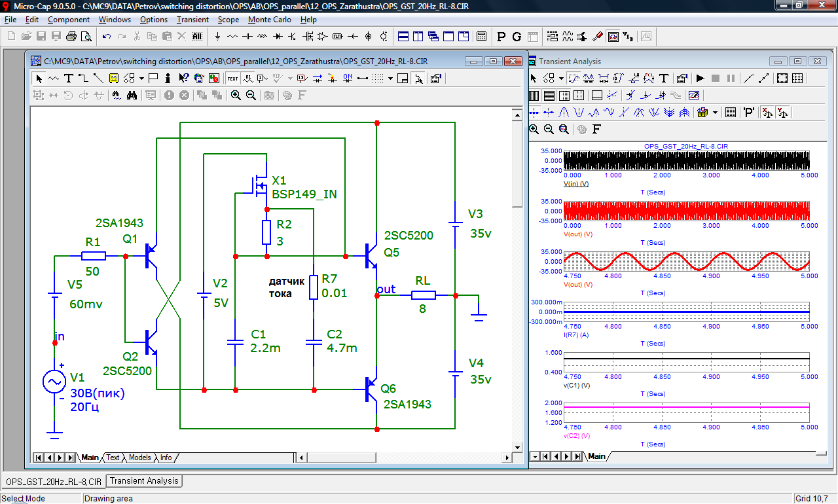Click the stop analysis button
This screenshot has height=504, width=838.
716,79
